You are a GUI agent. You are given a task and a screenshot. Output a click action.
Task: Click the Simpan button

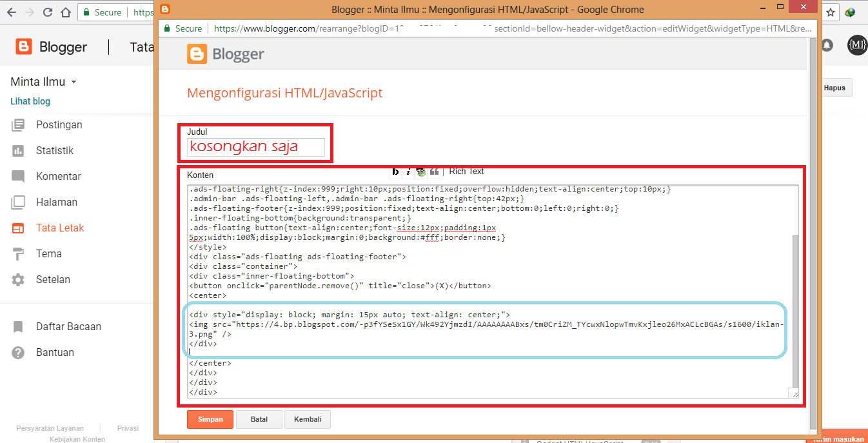[210, 419]
